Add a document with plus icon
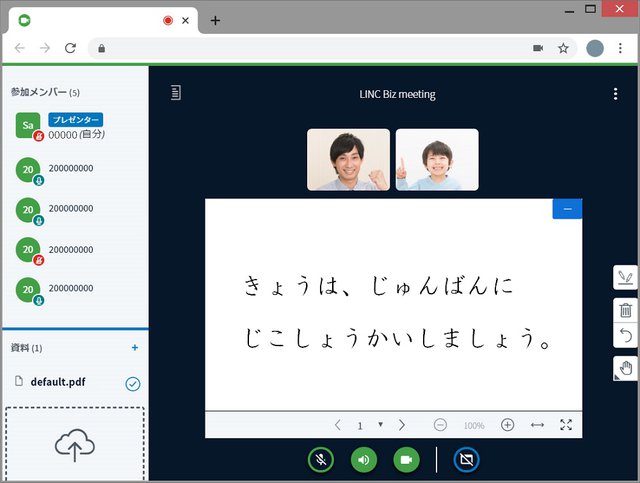The width and height of the screenshot is (640, 483). click(x=135, y=347)
